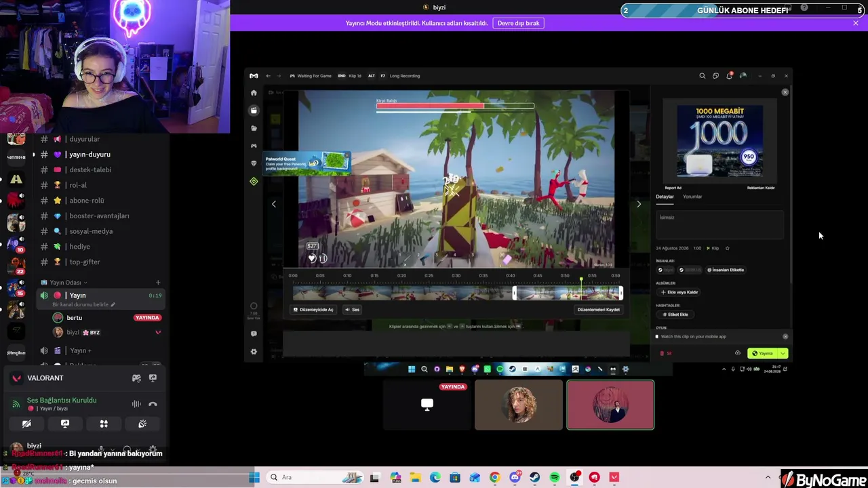The image size is (868, 488).
Task: Click the left trim handle on timeline
Action: [514, 293]
